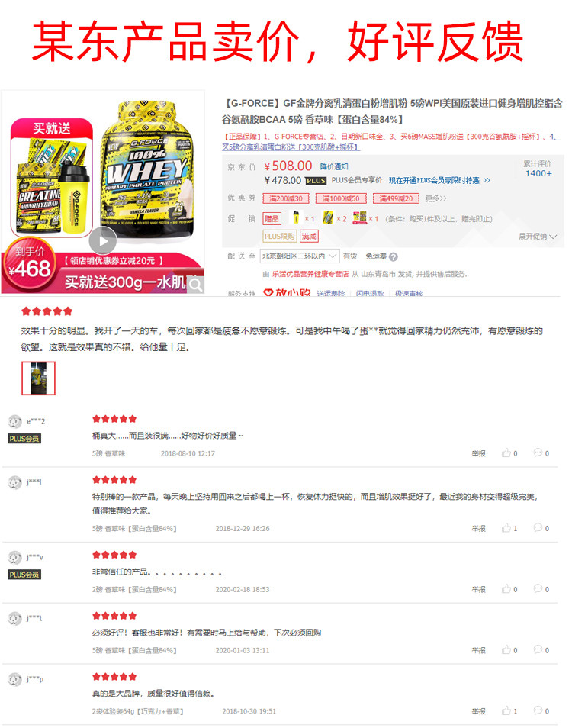The height and width of the screenshot is (728, 572).
Task: Click the free shipping help question icon
Action: pos(393,256)
